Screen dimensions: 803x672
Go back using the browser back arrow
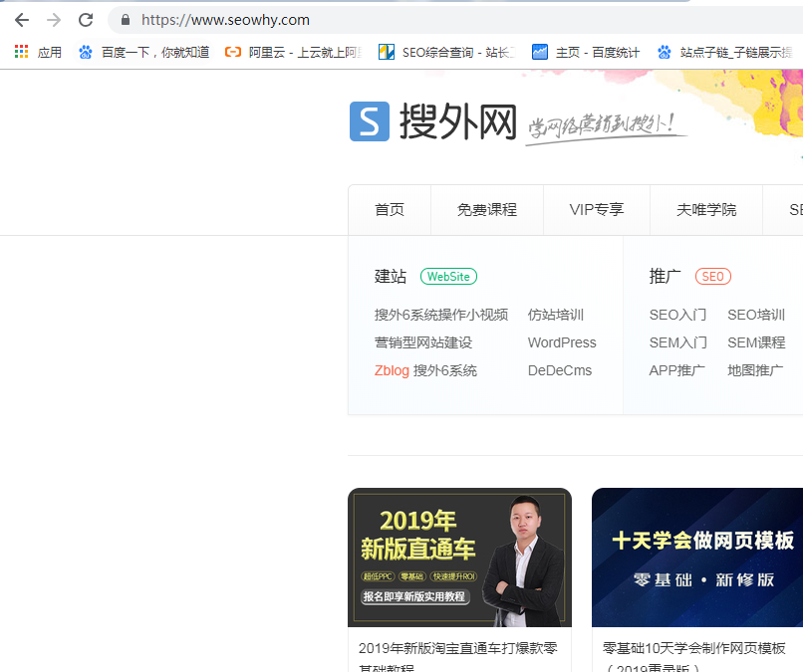pyautogui.click(x=22, y=20)
